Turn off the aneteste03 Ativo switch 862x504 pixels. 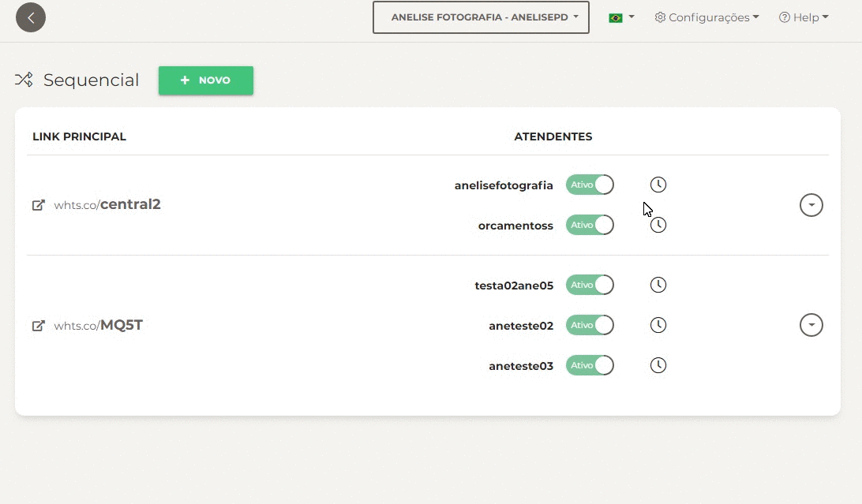tap(590, 365)
